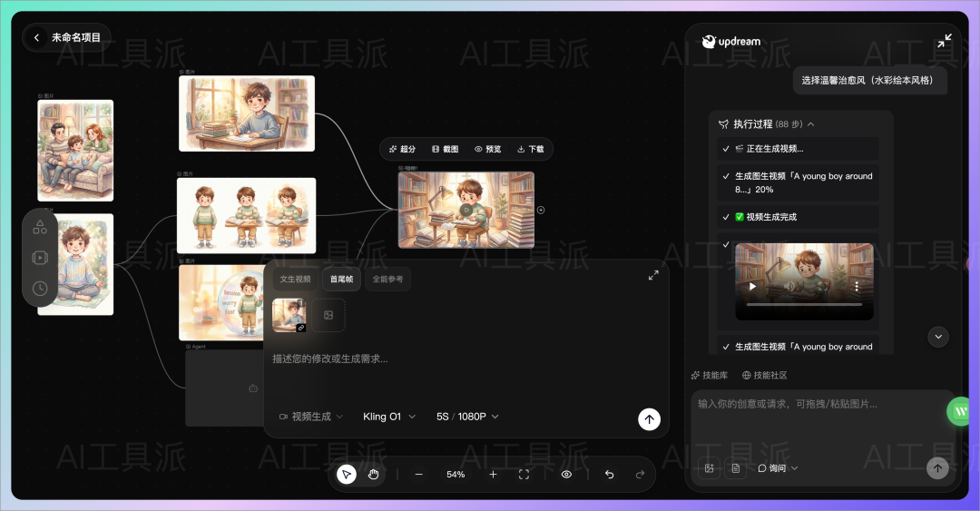Select the 文生视频 tab

click(295, 279)
